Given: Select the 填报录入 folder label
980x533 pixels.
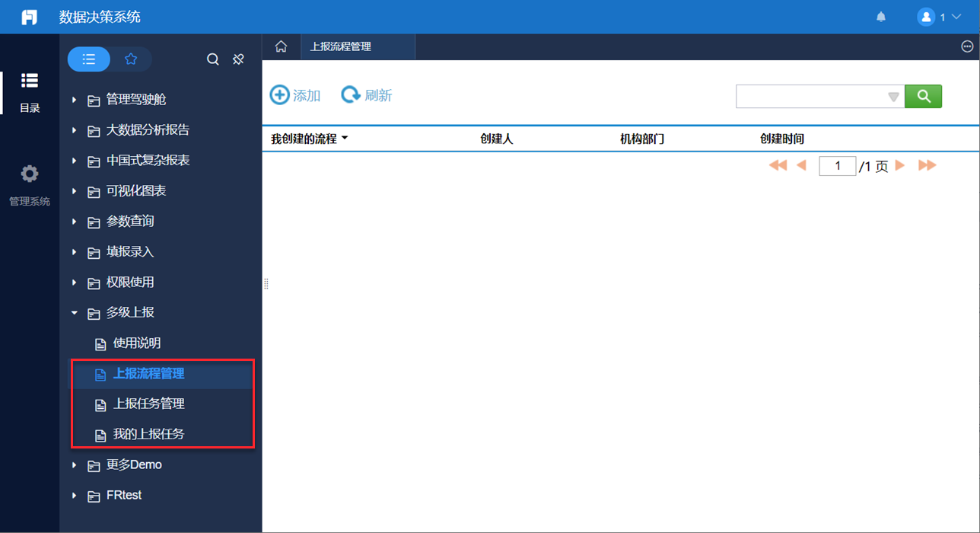Looking at the screenshot, I should (x=130, y=252).
